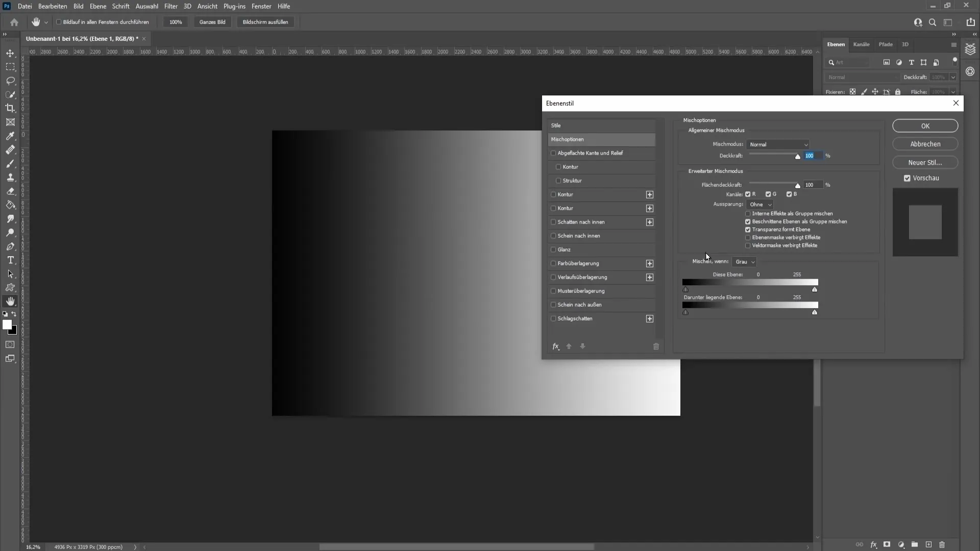Select the Crop tool
Image resolution: width=980 pixels, height=551 pixels.
point(10,108)
